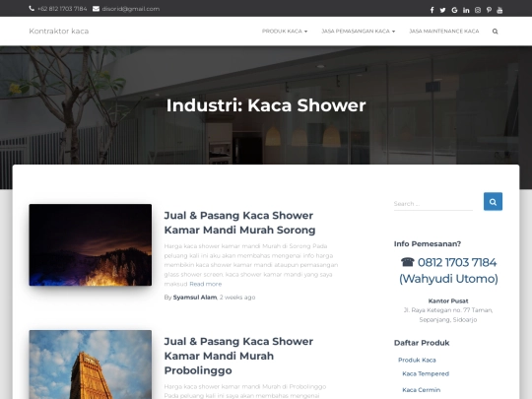Select the 'Daftar Produk' heading
The image size is (532, 399).
(422, 343)
